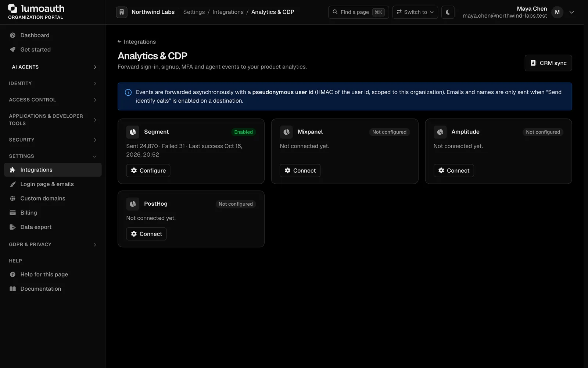Open Integrations breadcrumb in top bar
The width and height of the screenshot is (588, 368).
(x=228, y=12)
